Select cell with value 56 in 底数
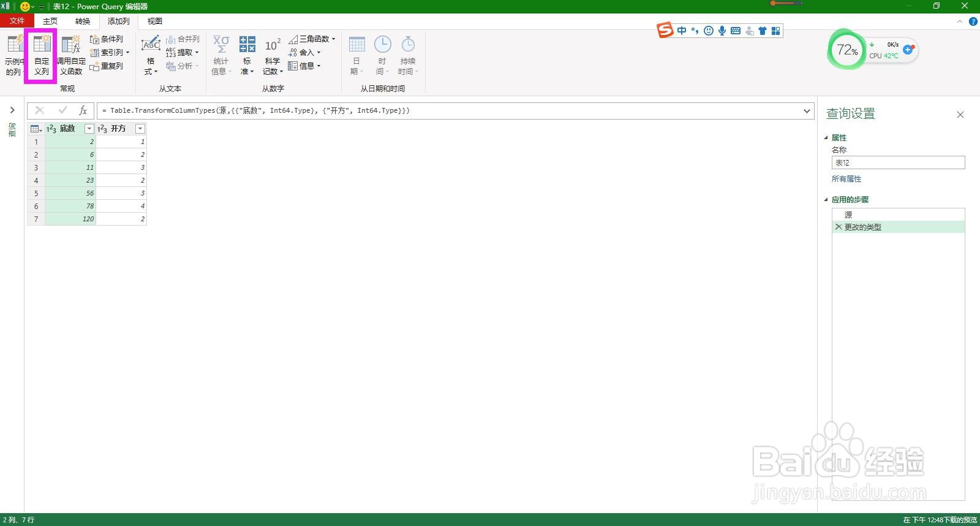Screen dimensions: 980x526 [70, 193]
